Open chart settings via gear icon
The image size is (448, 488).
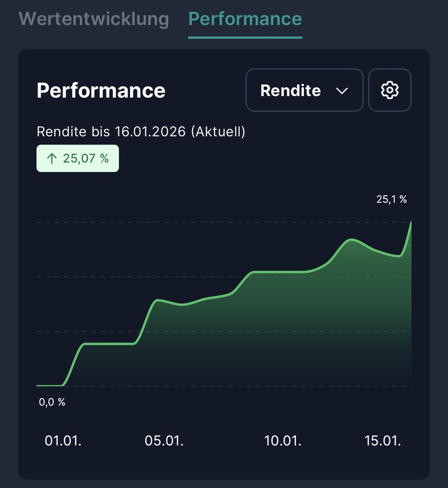tap(390, 90)
